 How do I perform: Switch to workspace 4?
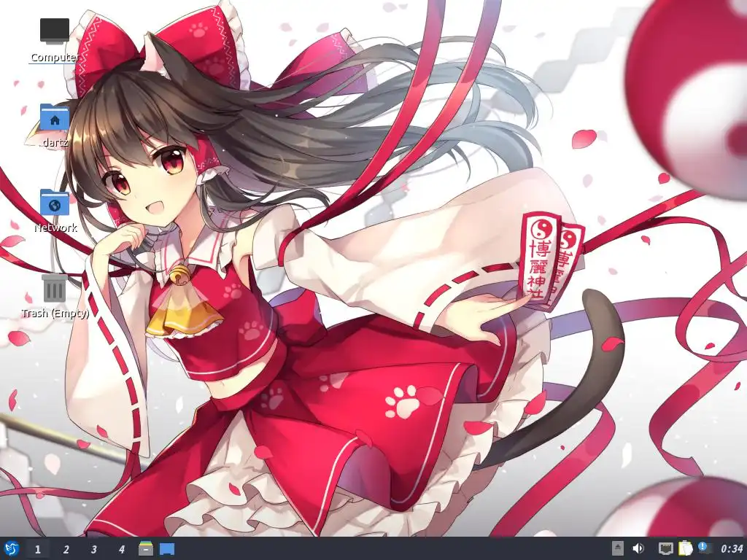(x=122, y=549)
